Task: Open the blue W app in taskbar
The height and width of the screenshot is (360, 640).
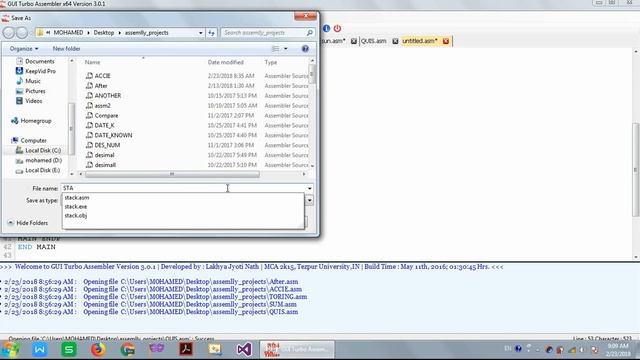Action: (40, 350)
